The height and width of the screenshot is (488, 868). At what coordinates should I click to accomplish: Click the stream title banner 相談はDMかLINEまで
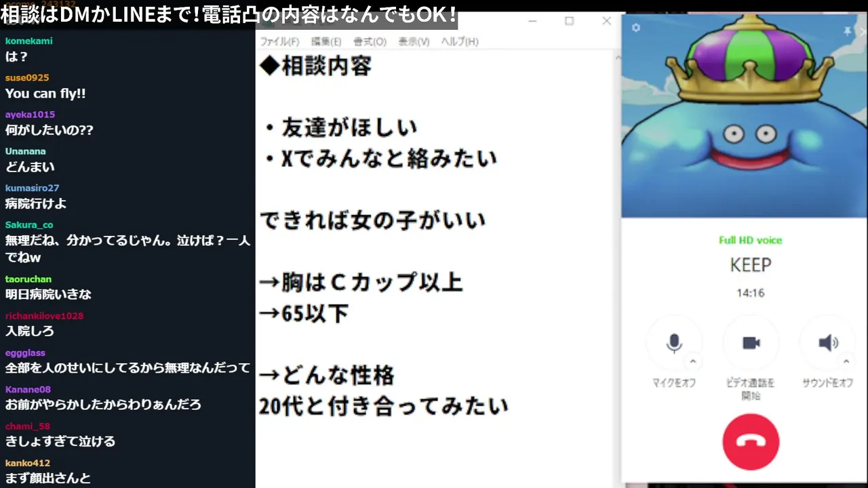tap(229, 15)
